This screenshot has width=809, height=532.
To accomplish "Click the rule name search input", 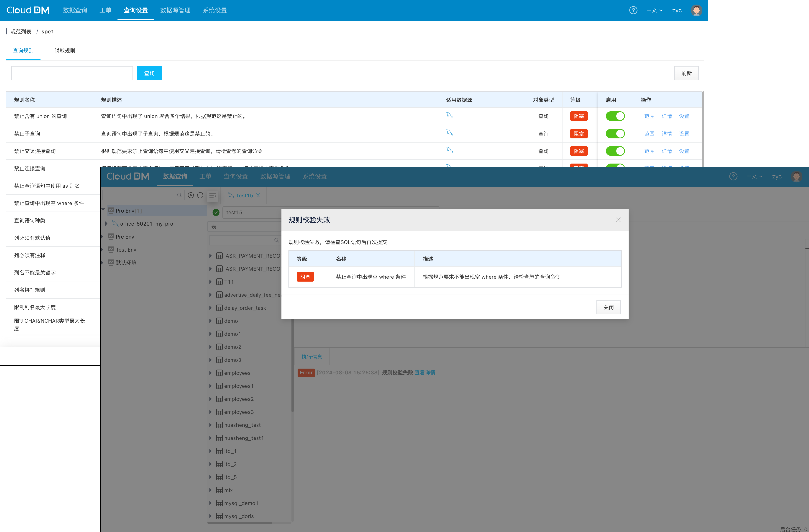I will (x=72, y=73).
